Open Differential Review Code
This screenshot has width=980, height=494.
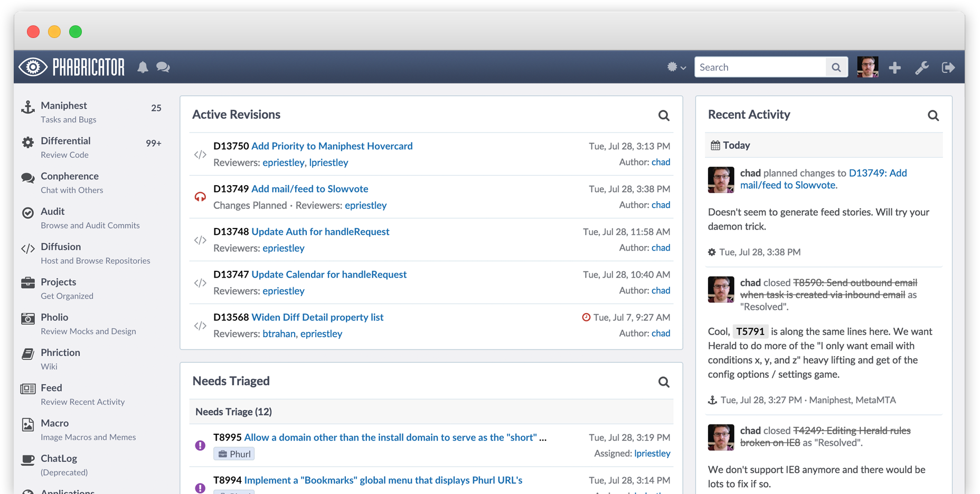[91, 147]
